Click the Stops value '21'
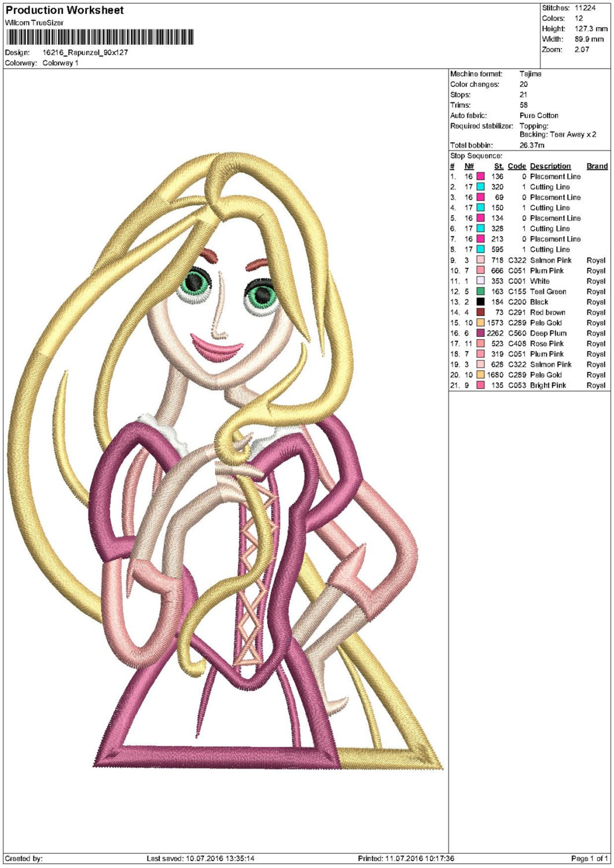 [523, 95]
